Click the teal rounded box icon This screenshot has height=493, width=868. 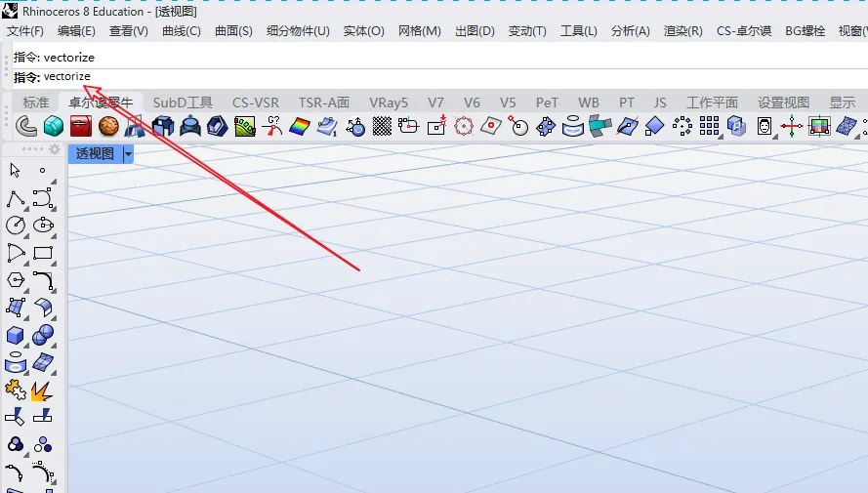point(54,126)
